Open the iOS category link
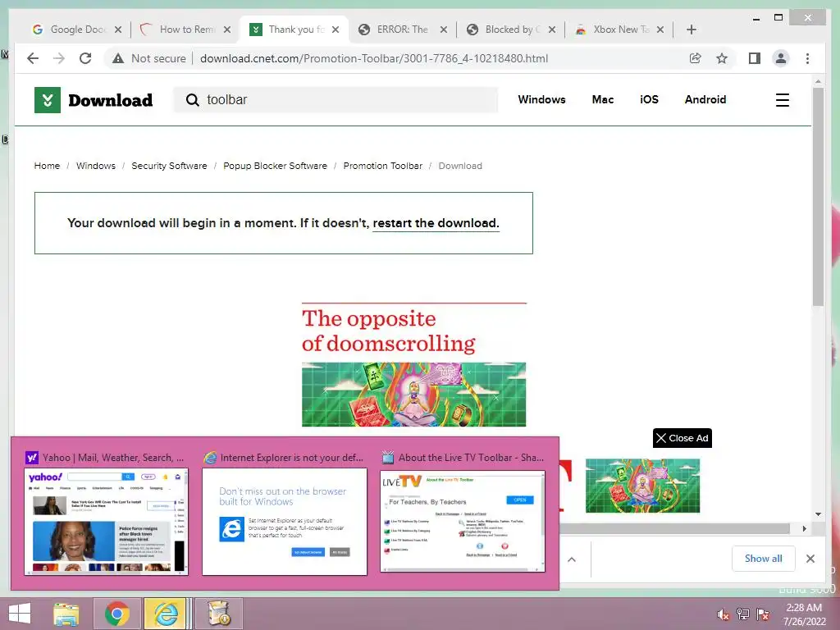Image resolution: width=840 pixels, height=630 pixels. tap(649, 99)
